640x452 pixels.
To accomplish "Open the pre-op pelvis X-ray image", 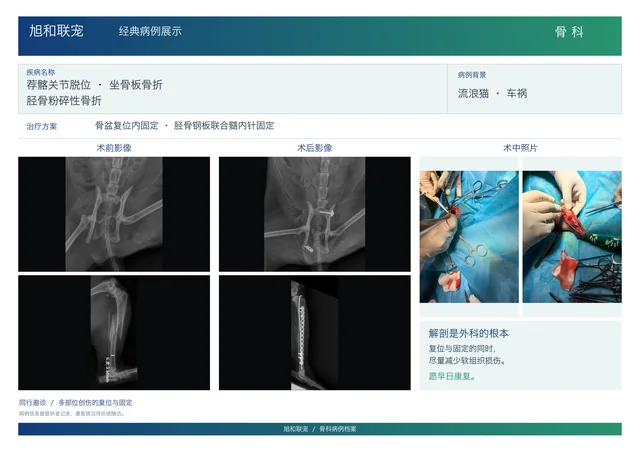I will tap(114, 214).
